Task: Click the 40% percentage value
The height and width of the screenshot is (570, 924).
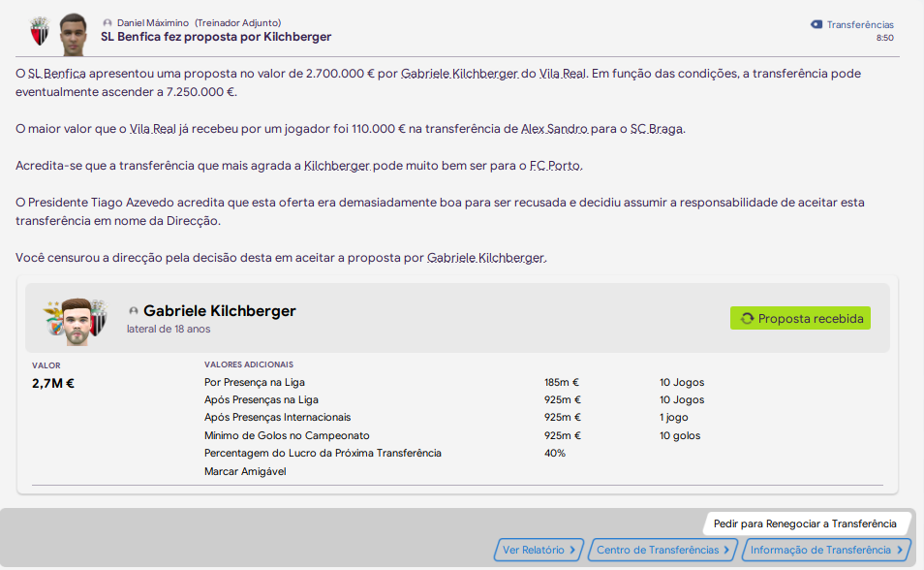Action: tap(555, 453)
